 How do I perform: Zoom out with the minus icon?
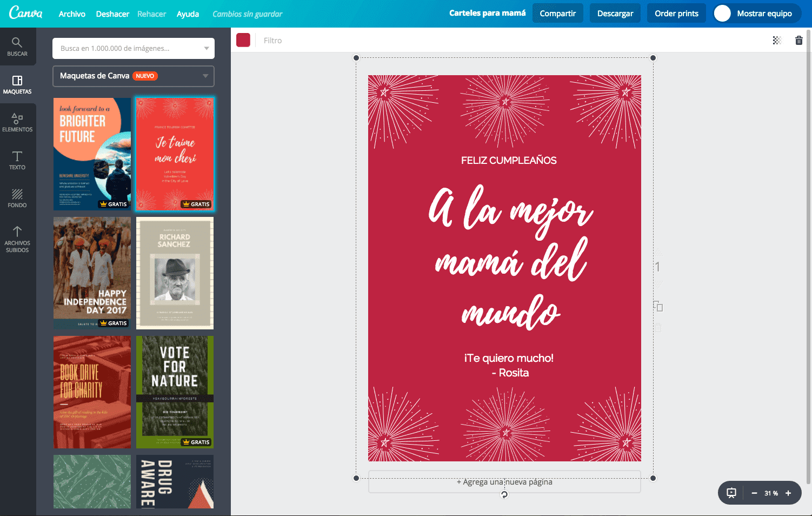(754, 493)
